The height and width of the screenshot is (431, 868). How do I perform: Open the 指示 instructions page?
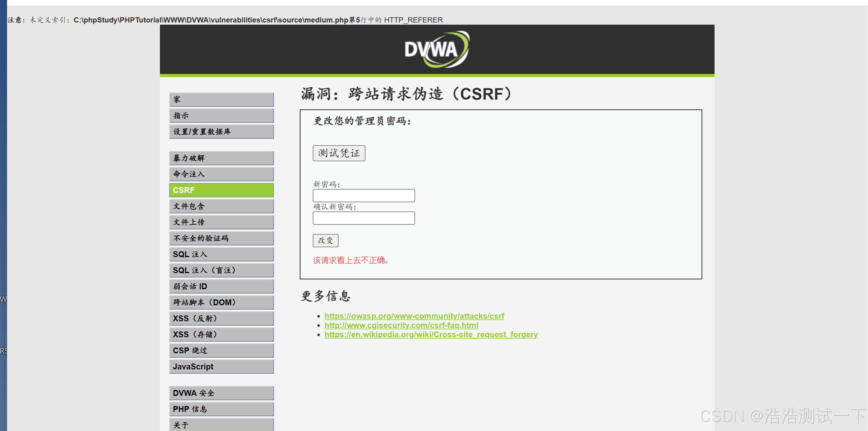point(221,116)
